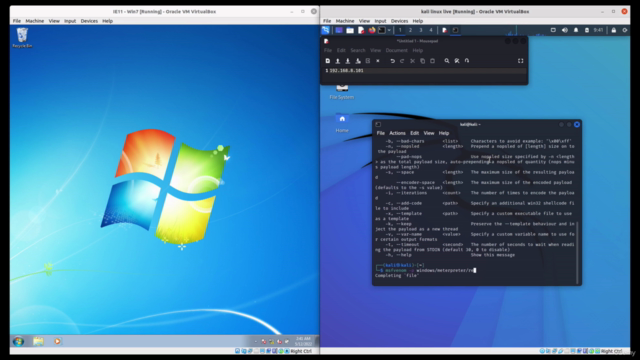The image size is (640, 360).
Task: Click Paste icon in Mousepad toolbar
Action: tap(432, 61)
